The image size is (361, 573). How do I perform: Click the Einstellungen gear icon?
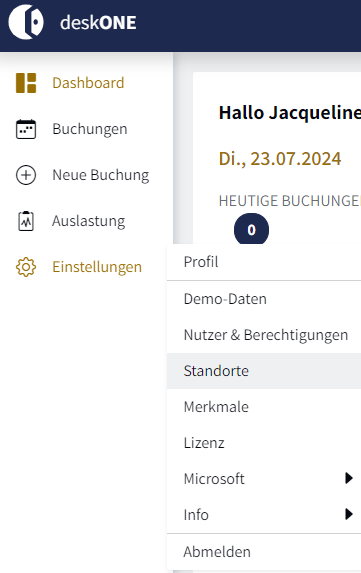(26, 267)
